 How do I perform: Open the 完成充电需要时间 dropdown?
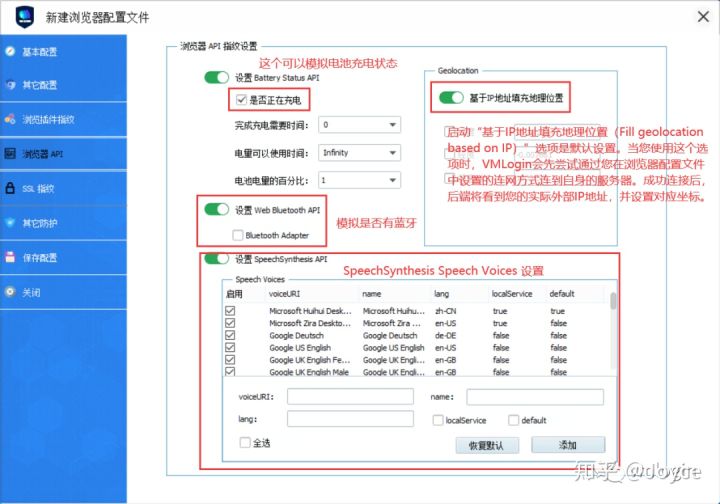pyautogui.click(x=359, y=125)
